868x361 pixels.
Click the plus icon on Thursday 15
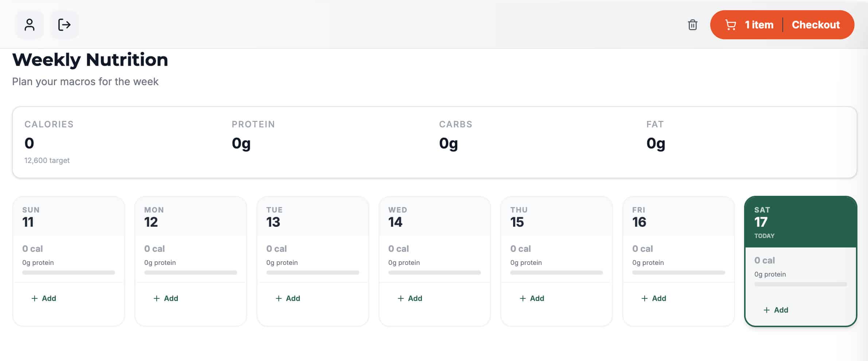[523, 298]
